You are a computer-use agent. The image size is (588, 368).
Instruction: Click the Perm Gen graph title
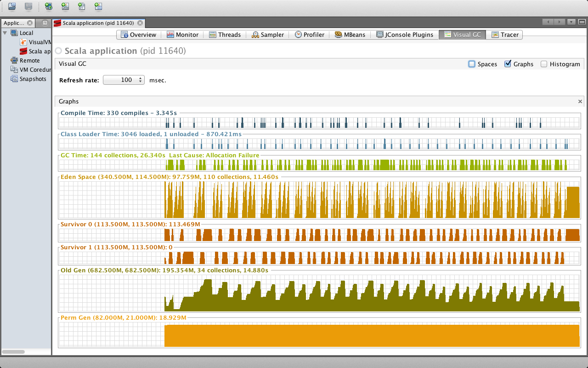coord(124,318)
